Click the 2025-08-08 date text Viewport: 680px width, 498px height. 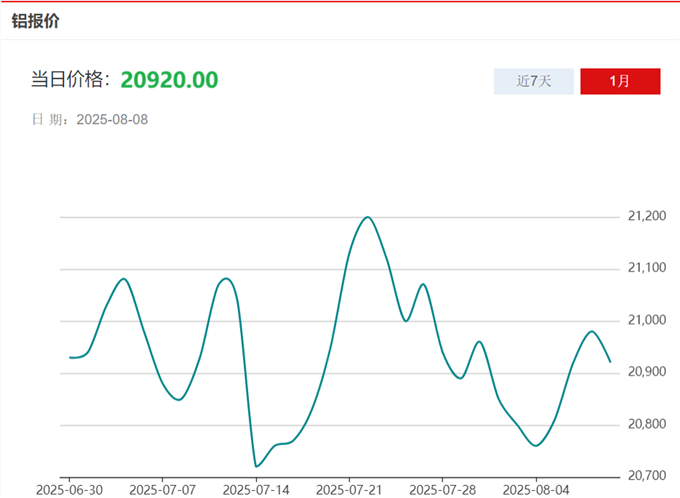(x=112, y=120)
